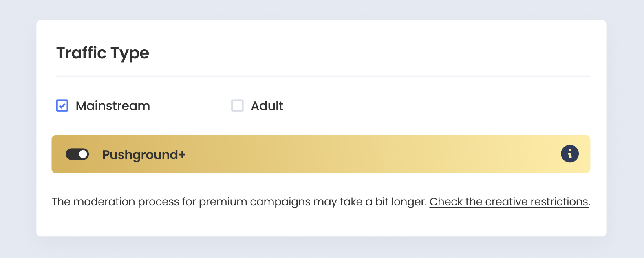Enable the Adult traffic checkbox
This screenshot has height=258, width=644.
click(237, 106)
